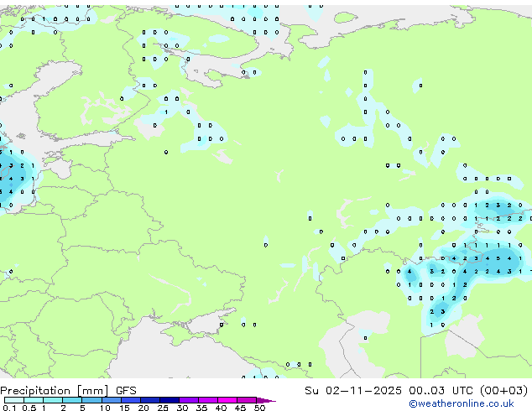Click the "Precipitation [mm]" title text

(55, 391)
